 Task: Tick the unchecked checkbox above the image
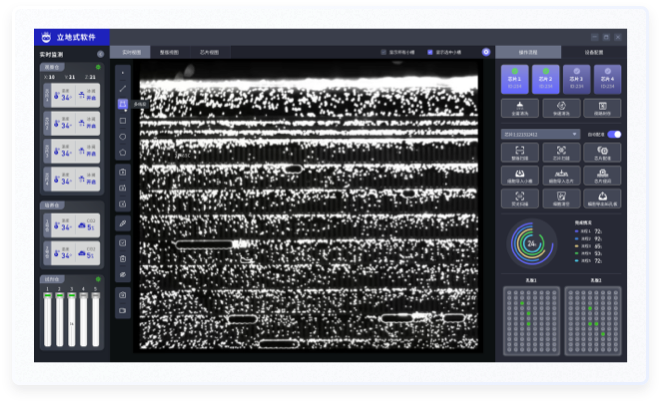click(x=384, y=52)
